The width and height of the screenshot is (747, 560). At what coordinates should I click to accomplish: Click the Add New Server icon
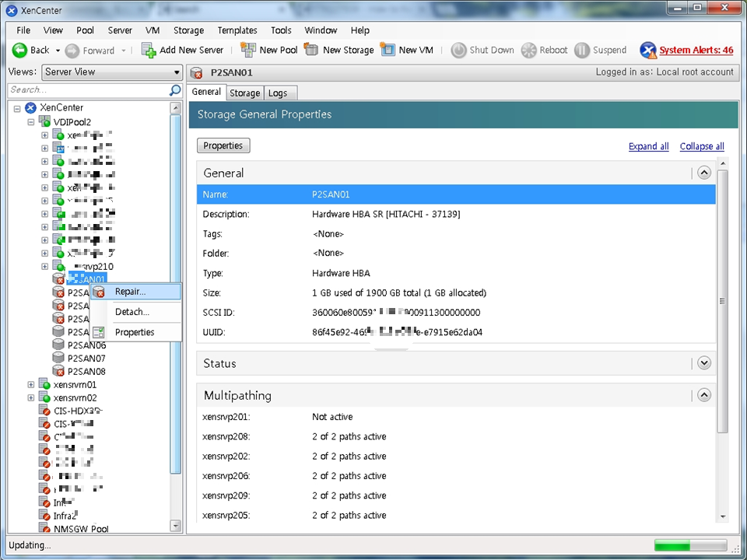coord(149,50)
